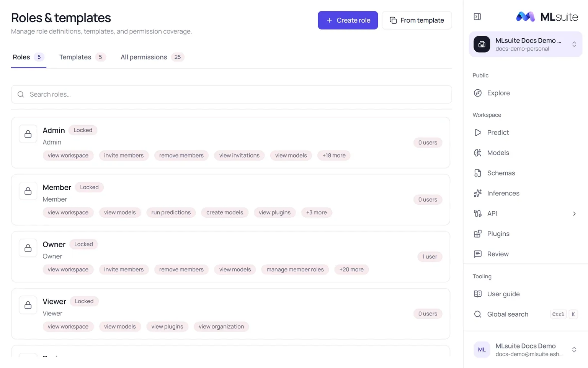Focus the Search roles field
Viewport: 588px width, 368px height.
[231, 94]
